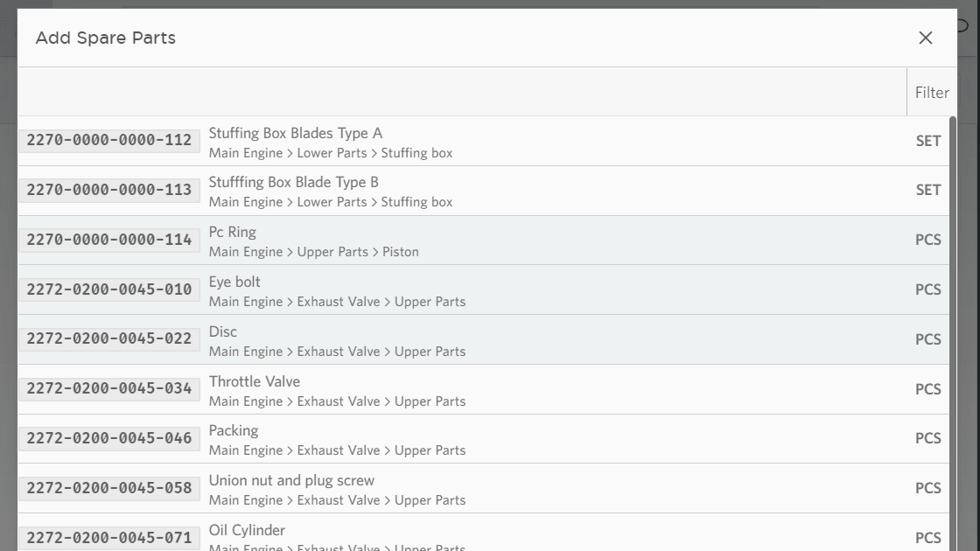The height and width of the screenshot is (551, 980).
Task: Open the Oil Cylinder spare part
Action: click(x=247, y=530)
